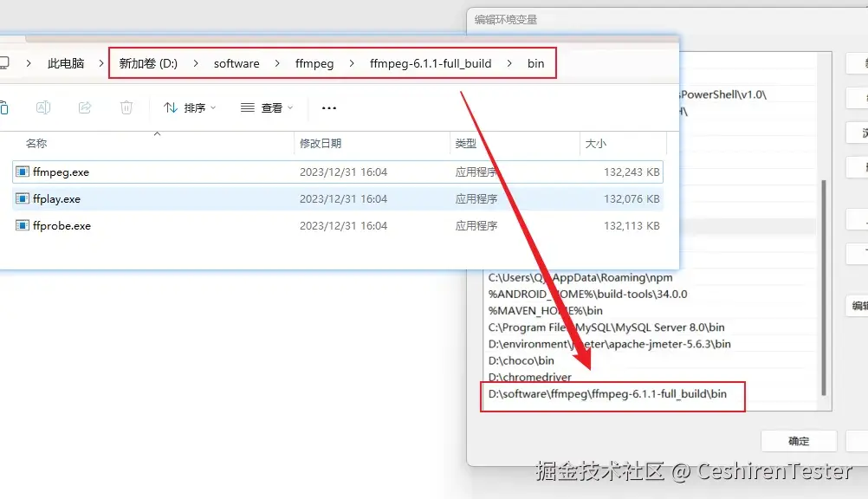Open the See more (...) toolbar menu
The width and height of the screenshot is (868, 499).
point(327,107)
